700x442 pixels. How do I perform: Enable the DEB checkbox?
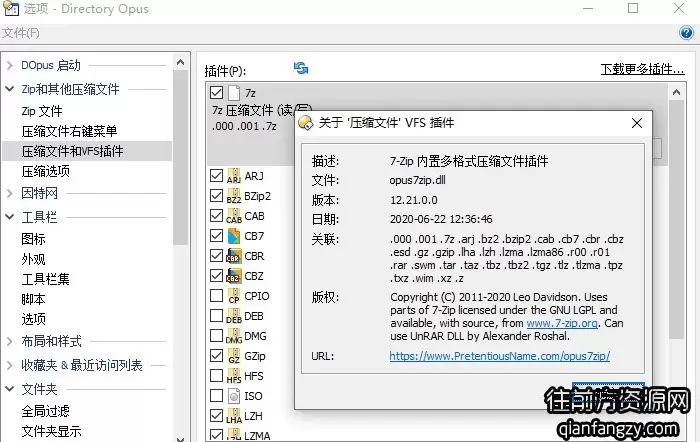coord(217,316)
